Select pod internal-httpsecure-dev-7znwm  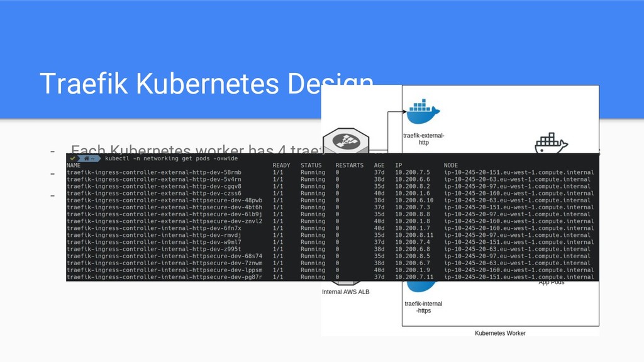164,263
